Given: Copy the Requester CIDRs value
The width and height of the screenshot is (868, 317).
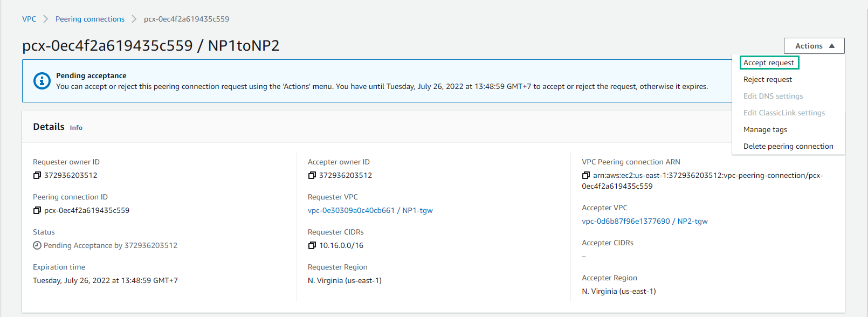Looking at the screenshot, I should 312,245.
